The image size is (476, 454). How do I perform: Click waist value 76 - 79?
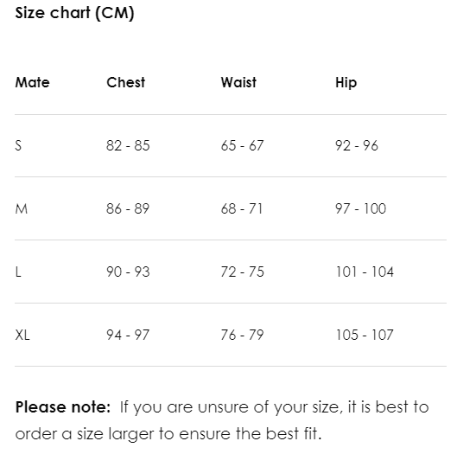[242, 336]
